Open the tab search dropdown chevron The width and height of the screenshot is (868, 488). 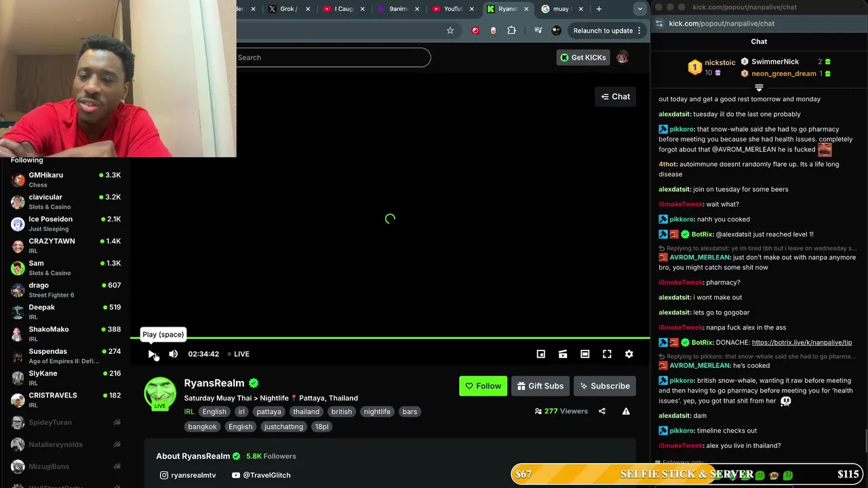[639, 9]
